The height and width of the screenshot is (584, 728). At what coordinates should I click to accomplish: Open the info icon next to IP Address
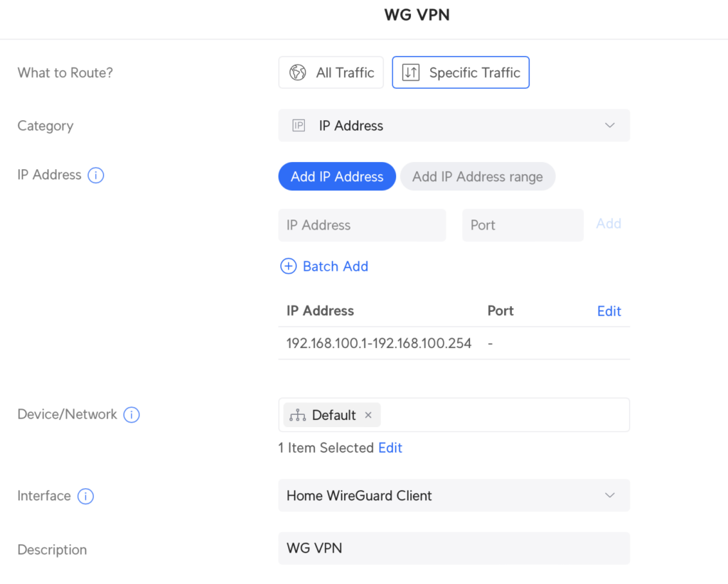pos(95,175)
